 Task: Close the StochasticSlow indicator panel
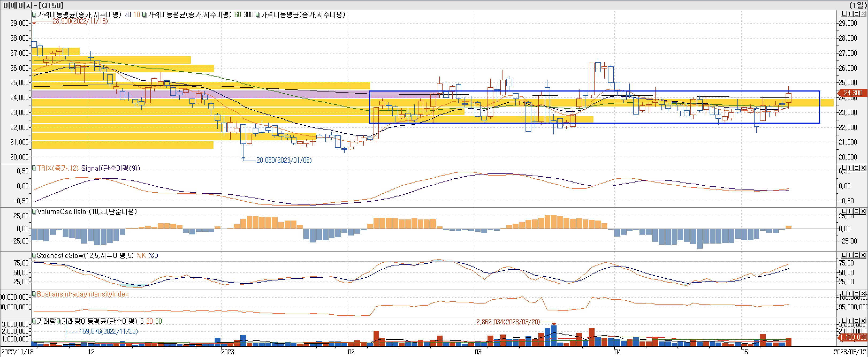pos(863,255)
